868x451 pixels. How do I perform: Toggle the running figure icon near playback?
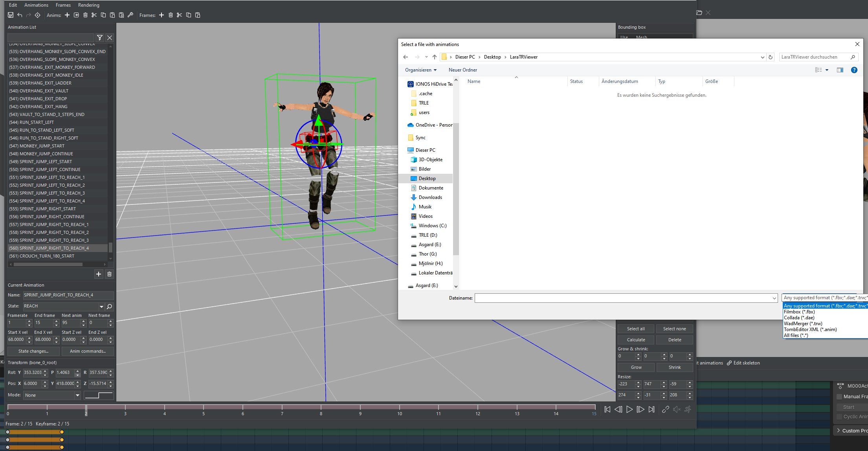(x=688, y=409)
